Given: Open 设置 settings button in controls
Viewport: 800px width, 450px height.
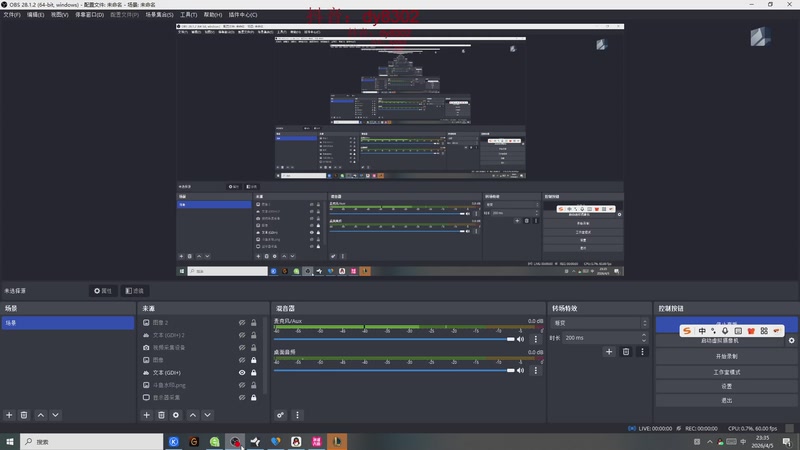Looking at the screenshot, I should click(726, 386).
